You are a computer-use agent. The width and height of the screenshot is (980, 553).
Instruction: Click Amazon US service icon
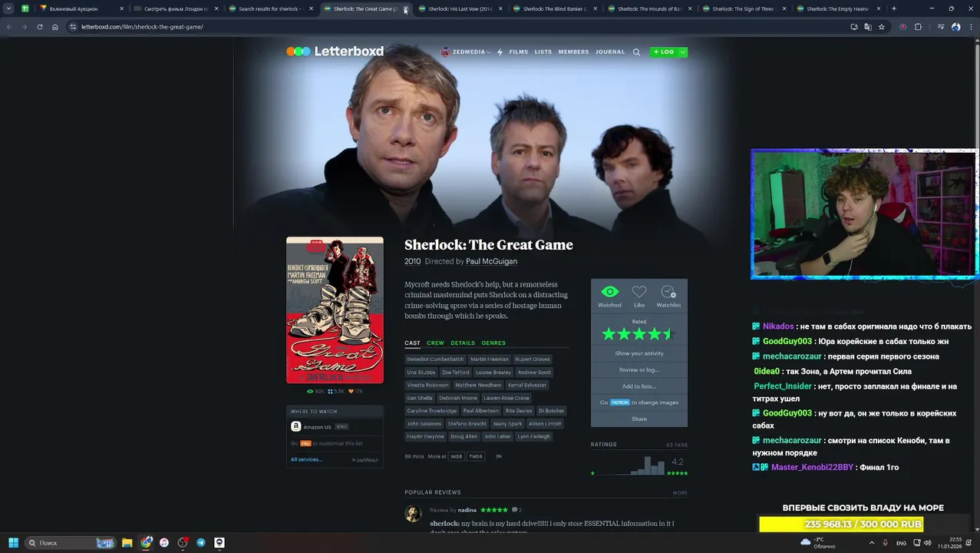[295, 427]
